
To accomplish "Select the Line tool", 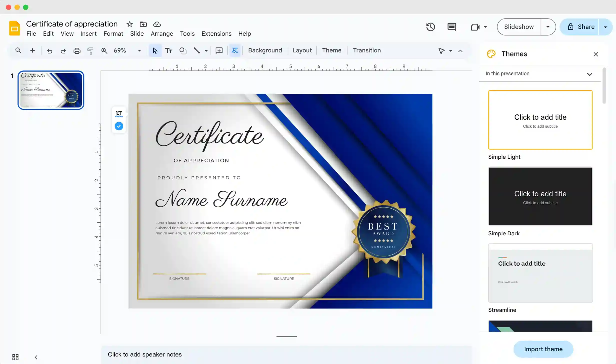I will [196, 50].
